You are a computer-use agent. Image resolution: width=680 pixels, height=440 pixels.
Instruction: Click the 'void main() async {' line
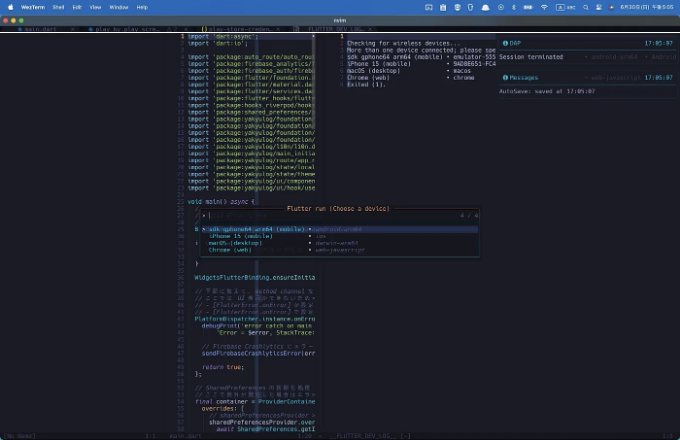(221, 202)
